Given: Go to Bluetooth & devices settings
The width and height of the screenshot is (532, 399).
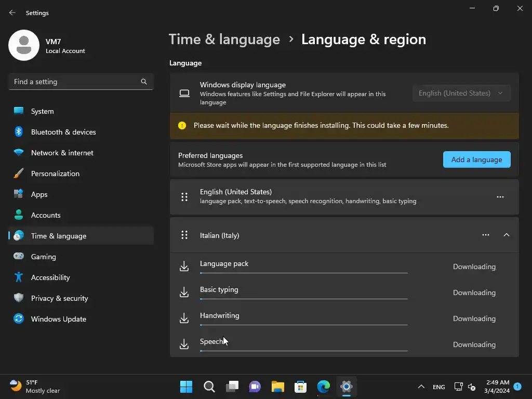Looking at the screenshot, I should pos(81,131).
